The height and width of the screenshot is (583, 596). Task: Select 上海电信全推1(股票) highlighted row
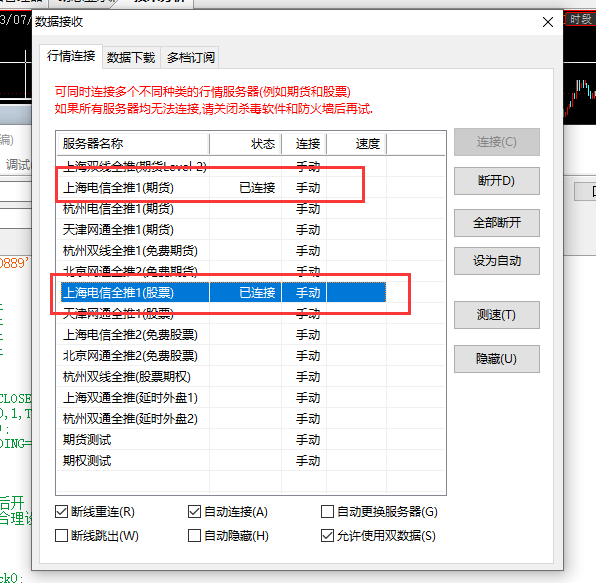[224, 293]
